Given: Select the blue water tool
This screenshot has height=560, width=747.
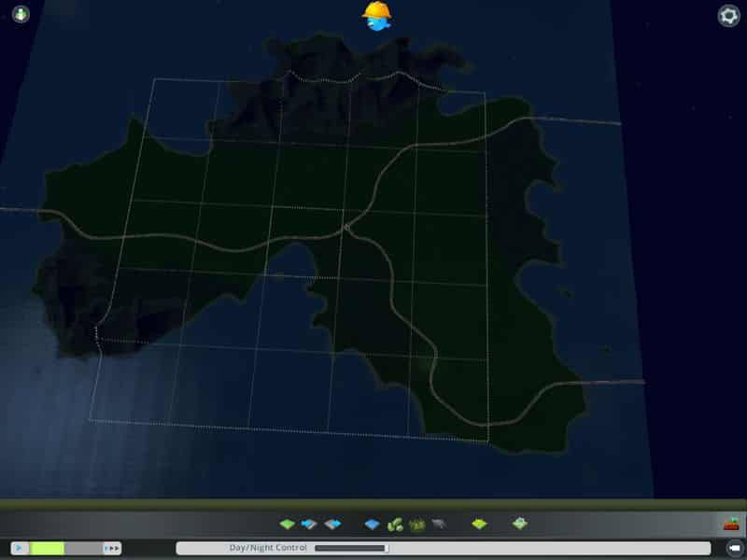Looking at the screenshot, I should pos(372,525).
